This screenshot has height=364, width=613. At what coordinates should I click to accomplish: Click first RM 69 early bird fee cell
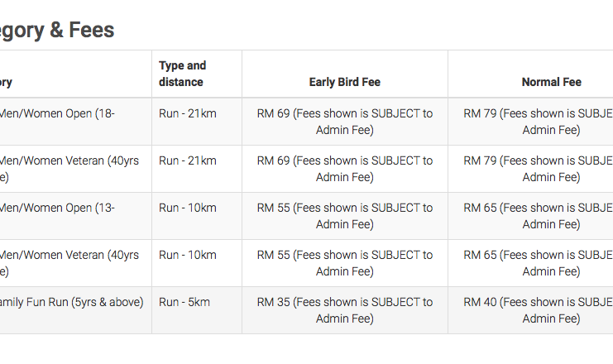click(x=345, y=122)
